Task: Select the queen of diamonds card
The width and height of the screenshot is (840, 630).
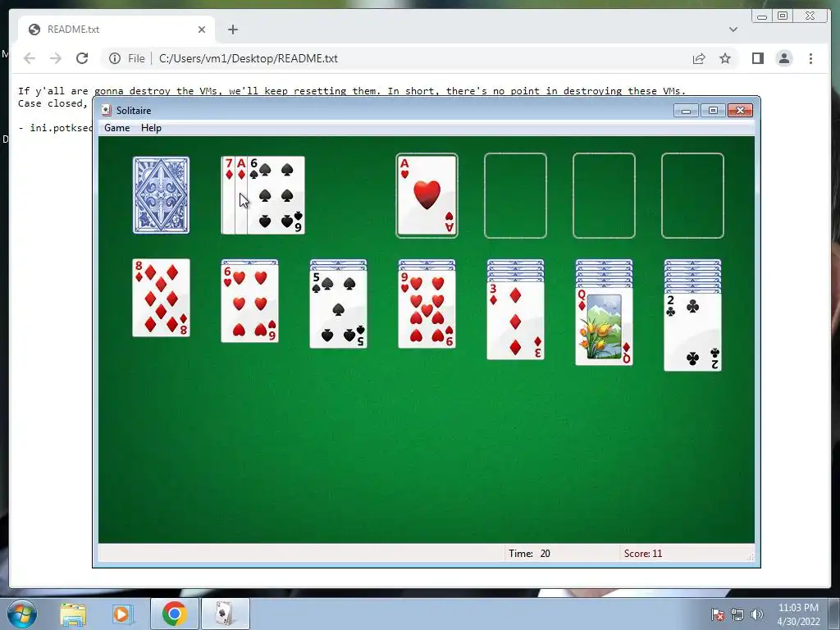Action: [604, 326]
